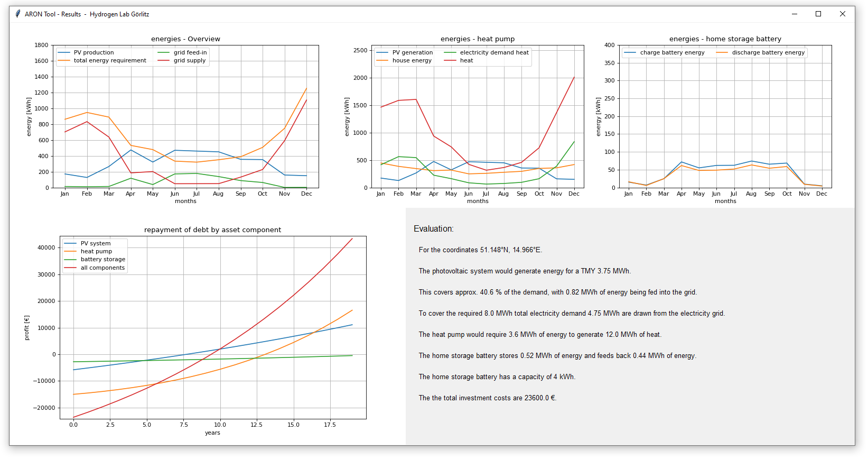Click the 'grid feed-in' legend entry
Viewport: 868px width, 459px height.
pyautogui.click(x=190, y=53)
